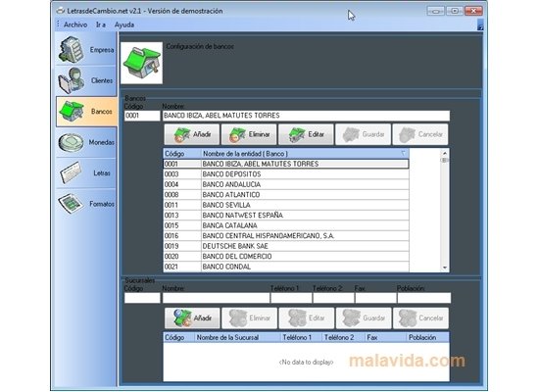This screenshot has width=539, height=392.
Task: Click Sucursales grid Código column header
Action: click(178, 337)
